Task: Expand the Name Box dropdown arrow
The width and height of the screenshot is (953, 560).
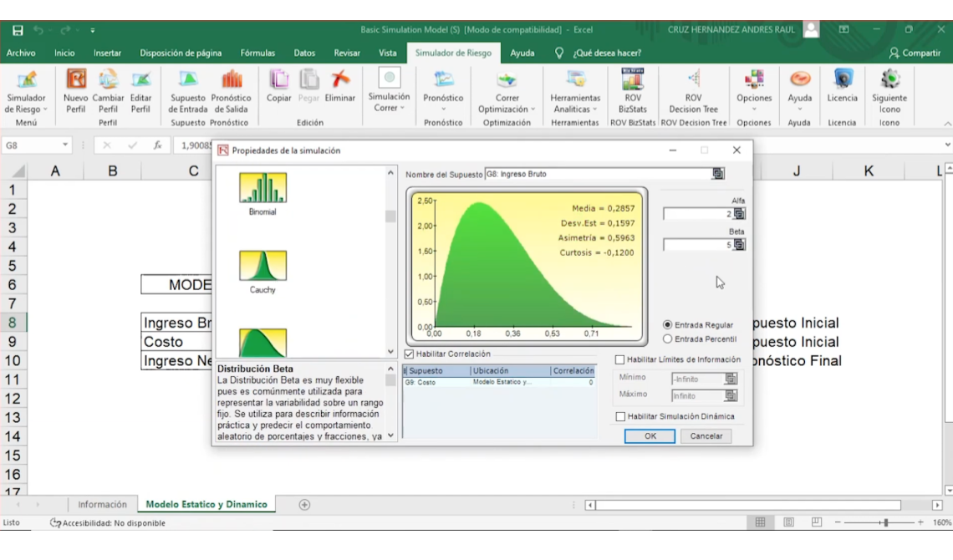Action: [65, 145]
